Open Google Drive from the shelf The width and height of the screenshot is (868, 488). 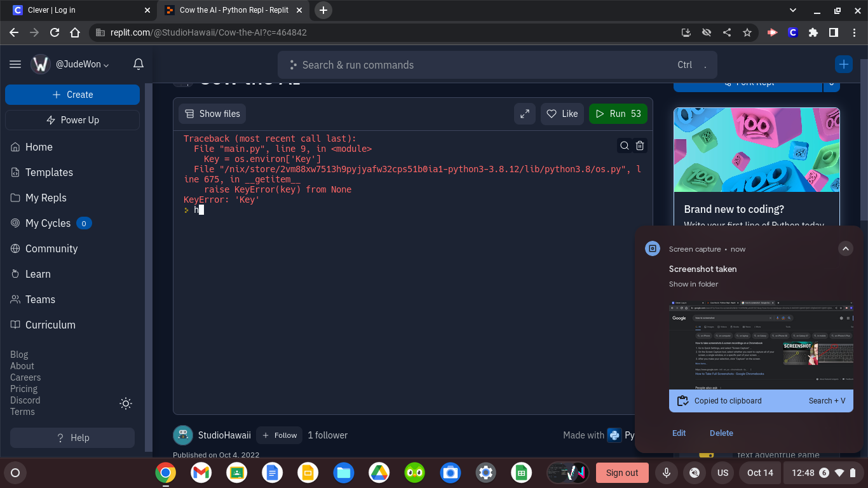(379, 473)
